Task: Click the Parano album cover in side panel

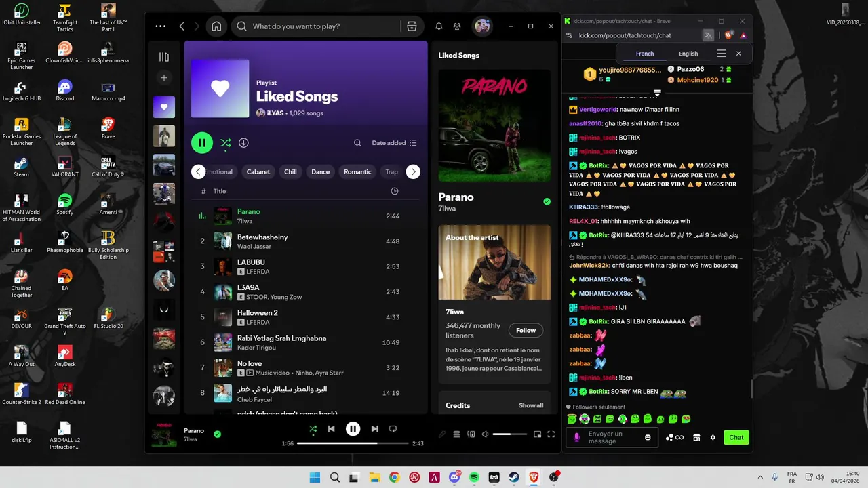Action: [494, 125]
